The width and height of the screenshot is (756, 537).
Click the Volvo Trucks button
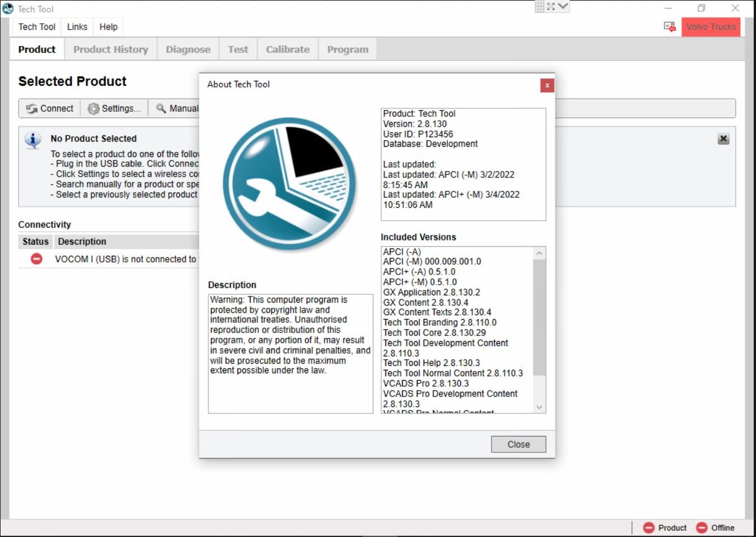[711, 27]
